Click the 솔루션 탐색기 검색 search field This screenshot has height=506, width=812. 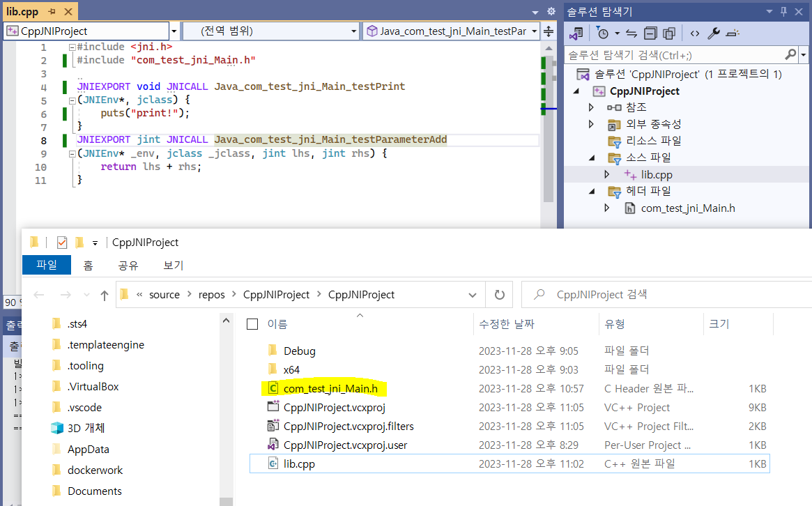[675, 55]
